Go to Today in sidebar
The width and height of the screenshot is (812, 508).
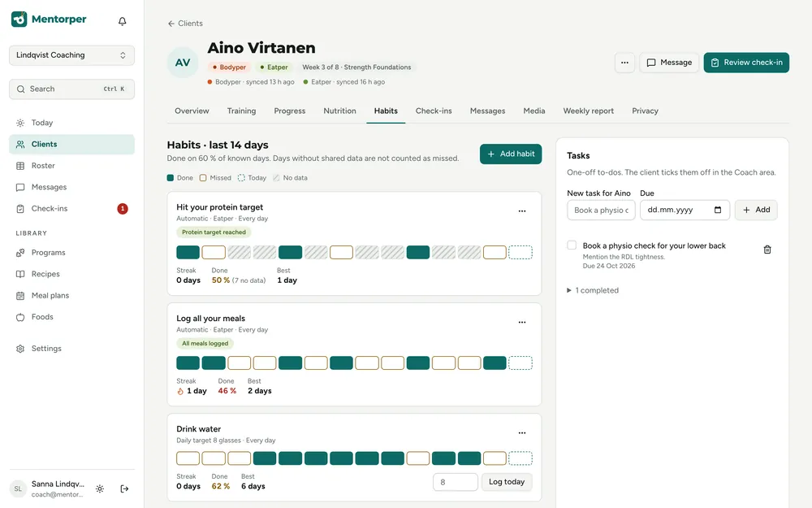[71, 123]
